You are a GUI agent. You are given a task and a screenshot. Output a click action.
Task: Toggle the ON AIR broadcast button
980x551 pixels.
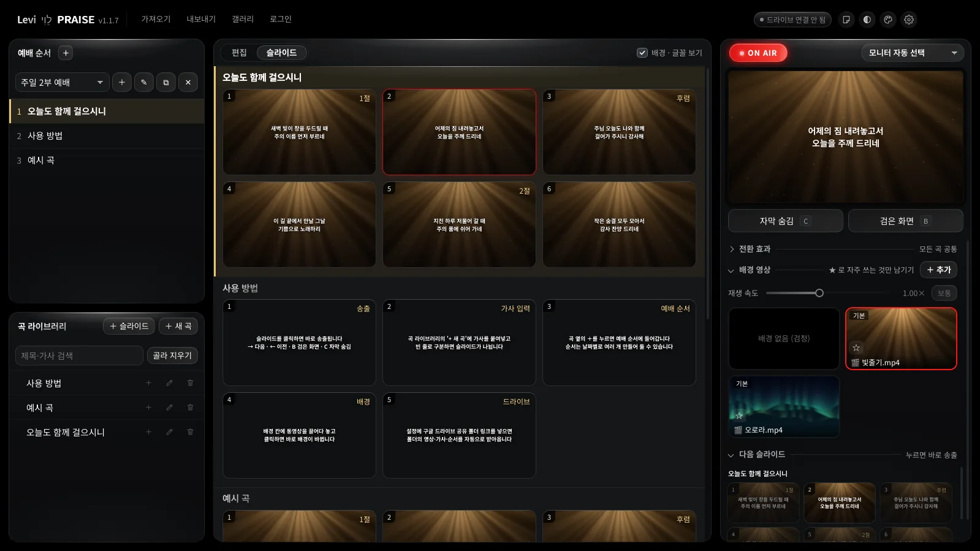758,53
